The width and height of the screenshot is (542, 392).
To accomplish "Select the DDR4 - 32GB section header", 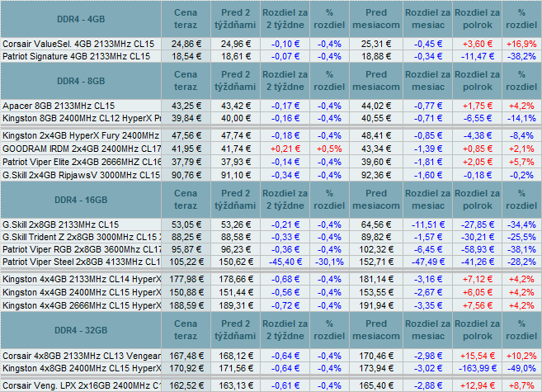I will pyautogui.click(x=81, y=330).
